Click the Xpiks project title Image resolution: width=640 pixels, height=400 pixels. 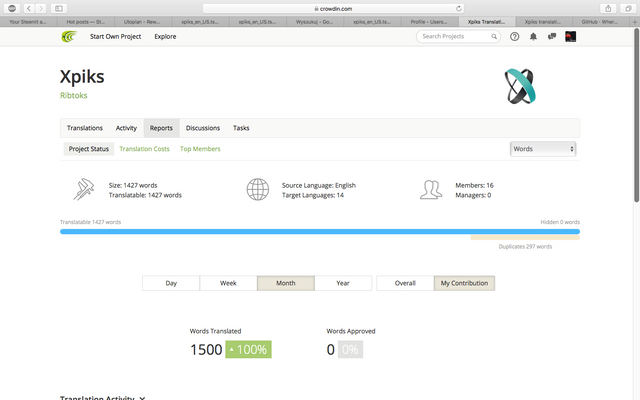[x=82, y=76]
